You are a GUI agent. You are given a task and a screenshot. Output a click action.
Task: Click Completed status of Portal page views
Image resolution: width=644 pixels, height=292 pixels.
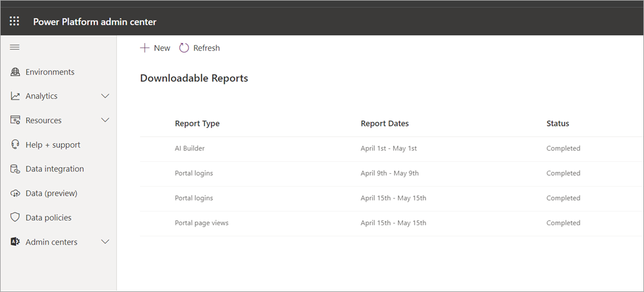tap(563, 223)
